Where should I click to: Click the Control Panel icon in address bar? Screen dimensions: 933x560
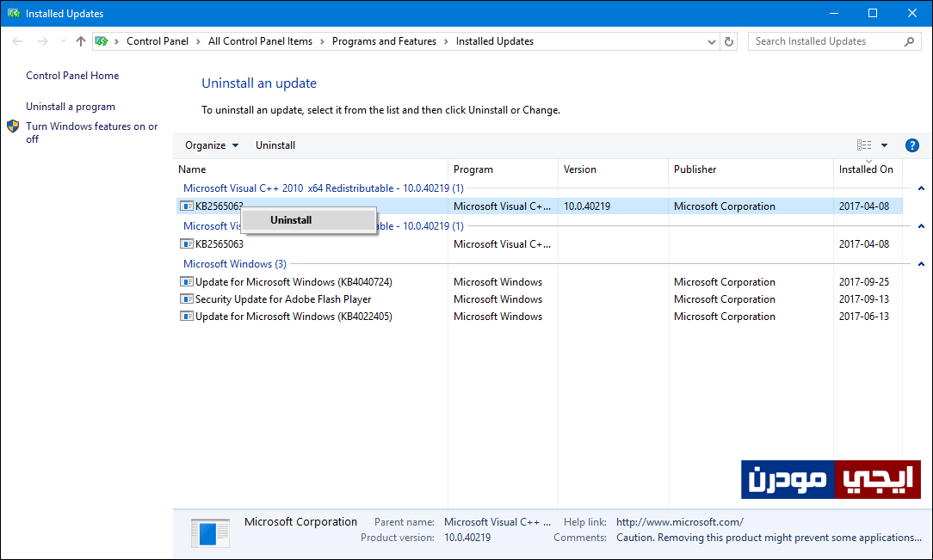pos(102,41)
